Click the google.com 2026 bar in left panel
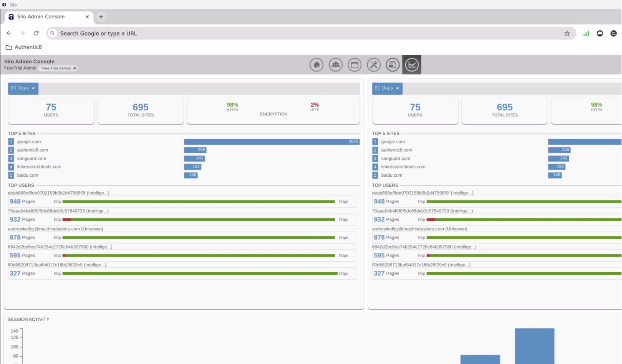622x364 pixels. click(272, 142)
